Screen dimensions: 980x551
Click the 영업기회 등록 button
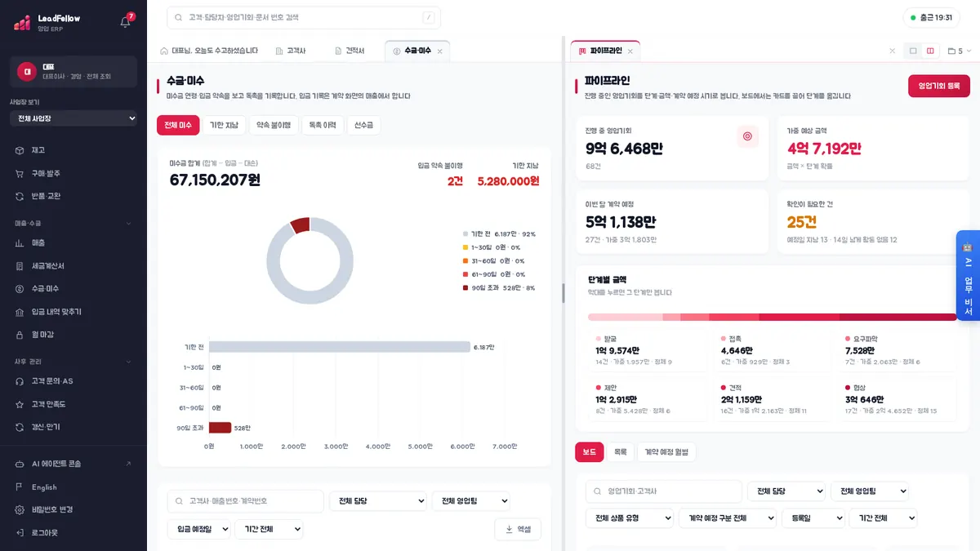pos(939,86)
